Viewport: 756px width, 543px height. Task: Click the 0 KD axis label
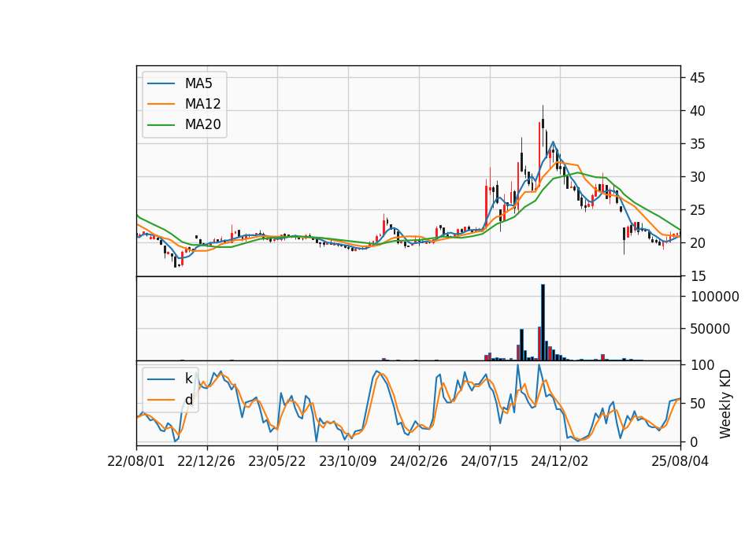point(695,441)
